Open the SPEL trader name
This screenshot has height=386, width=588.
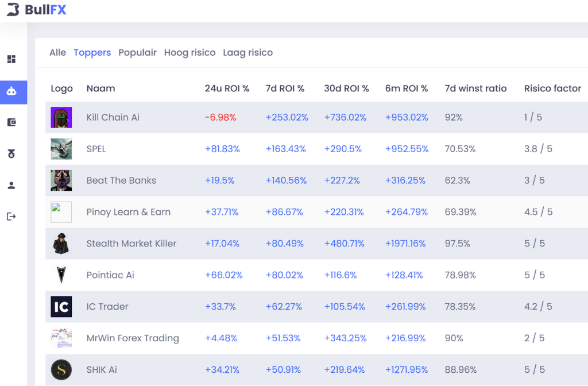point(96,149)
